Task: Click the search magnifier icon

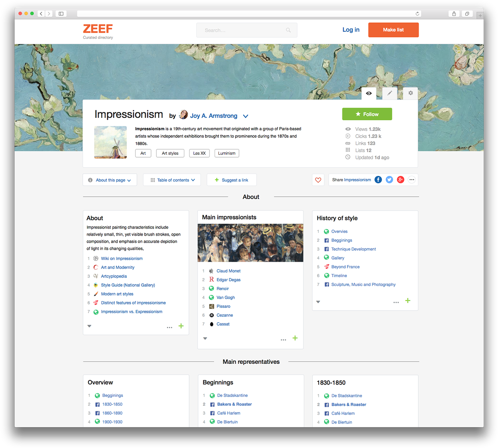Action: click(x=288, y=30)
